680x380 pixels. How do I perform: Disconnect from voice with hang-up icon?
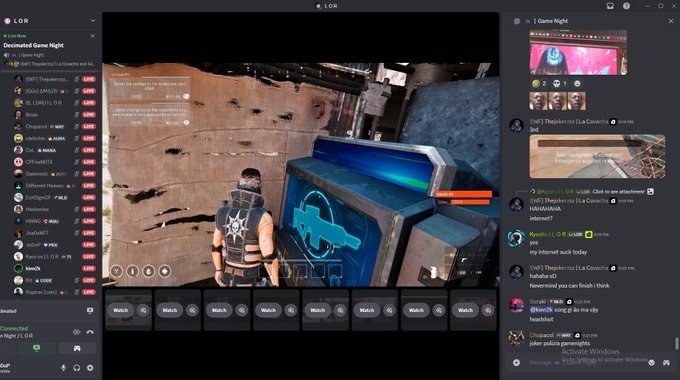(x=90, y=332)
